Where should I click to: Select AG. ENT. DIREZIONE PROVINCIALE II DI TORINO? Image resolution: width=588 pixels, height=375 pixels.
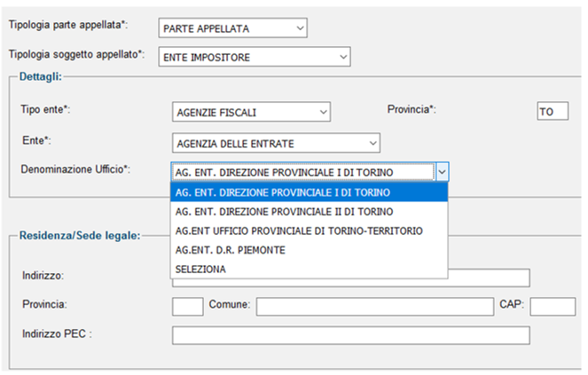click(309, 212)
